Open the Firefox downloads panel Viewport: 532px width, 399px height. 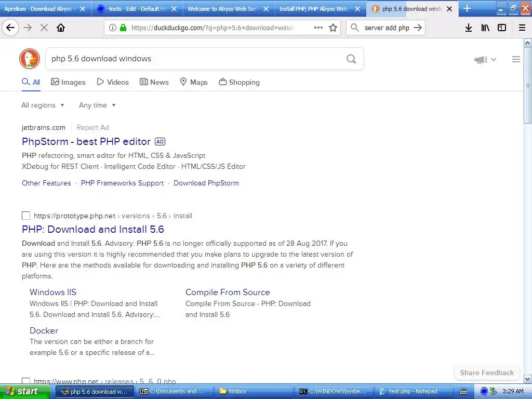tap(469, 28)
